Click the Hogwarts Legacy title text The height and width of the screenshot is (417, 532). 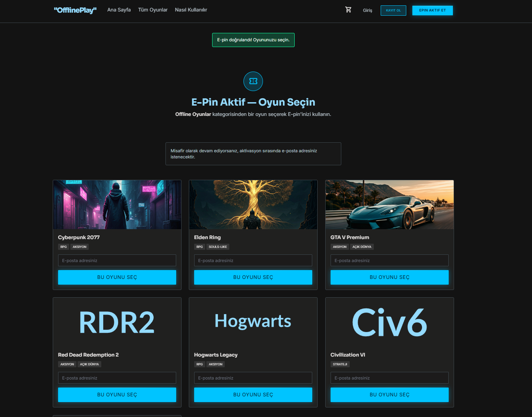click(216, 355)
